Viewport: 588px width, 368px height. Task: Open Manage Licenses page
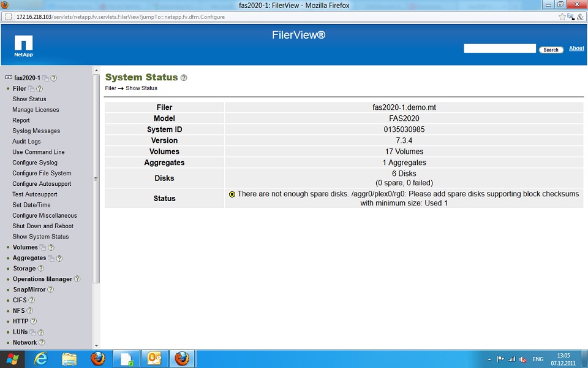click(x=36, y=110)
